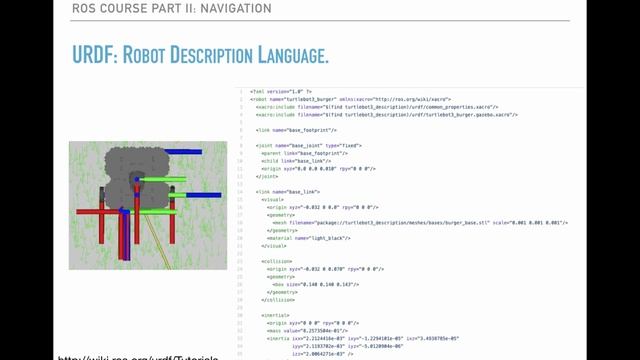Click the 'ROS COURSE PART II: NAVIGATION' header

(x=172, y=8)
